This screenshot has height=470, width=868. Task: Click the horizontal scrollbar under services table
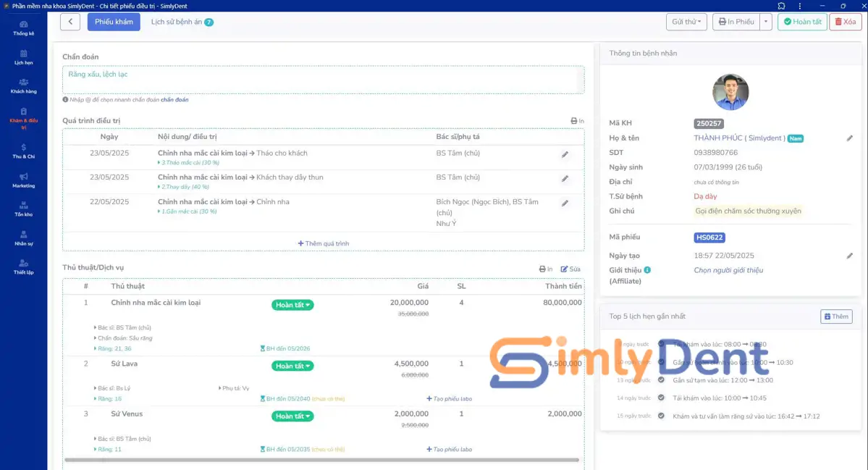pyautogui.click(x=321, y=460)
